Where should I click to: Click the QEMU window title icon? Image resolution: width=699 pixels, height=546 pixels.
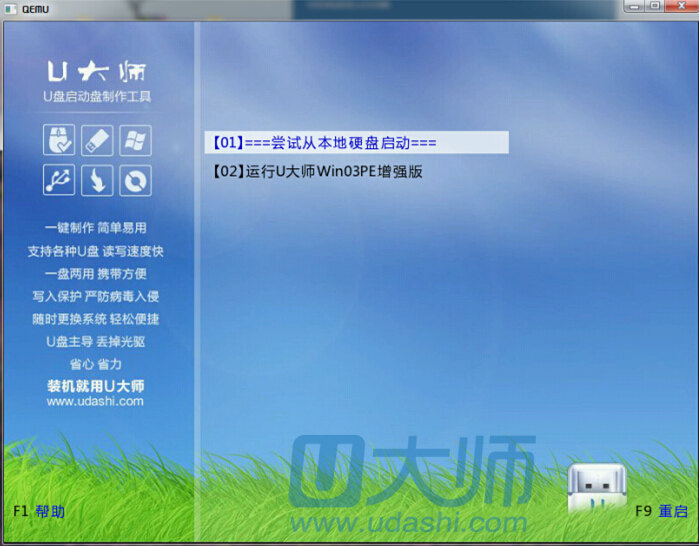click(10, 8)
